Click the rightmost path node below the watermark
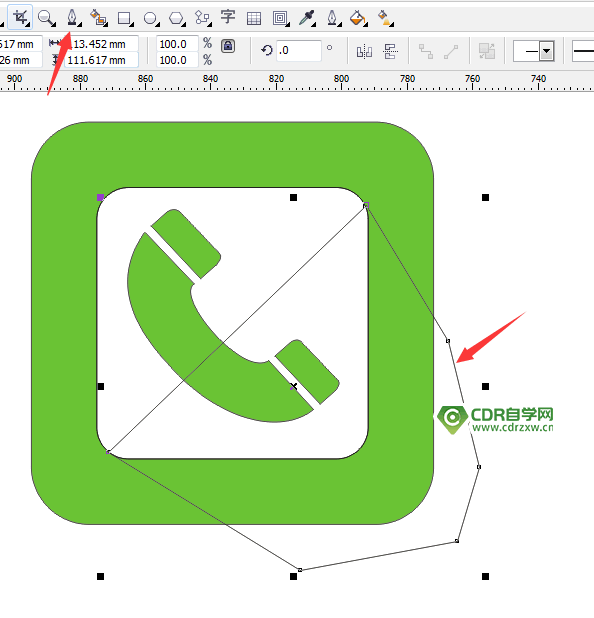594x618 pixels. (x=479, y=467)
